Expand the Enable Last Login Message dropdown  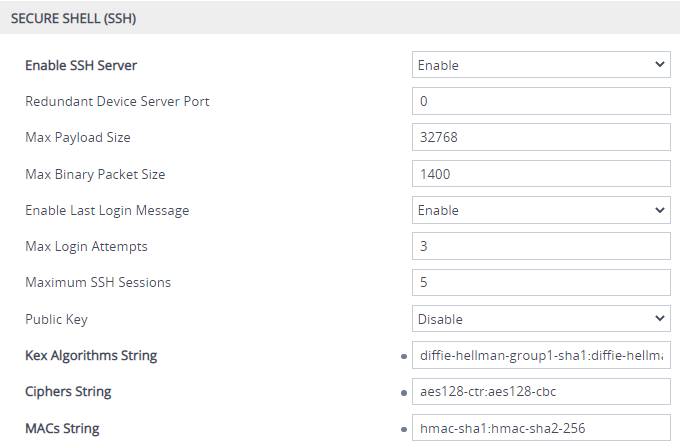[540, 210]
